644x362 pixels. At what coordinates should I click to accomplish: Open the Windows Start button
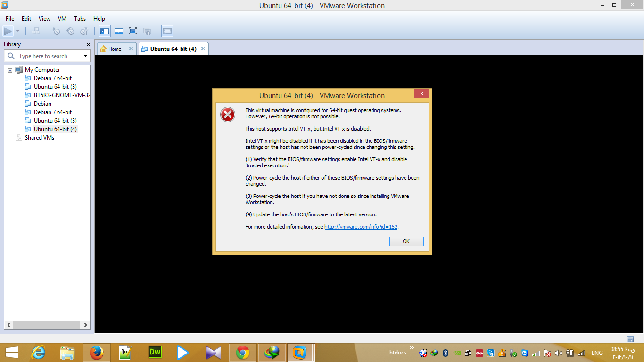(12, 353)
